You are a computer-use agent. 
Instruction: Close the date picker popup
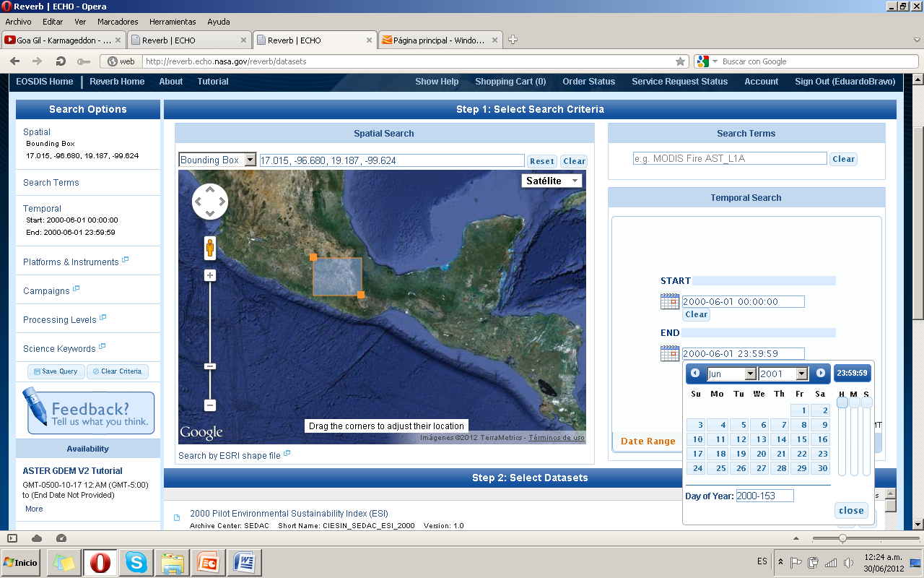pos(851,510)
